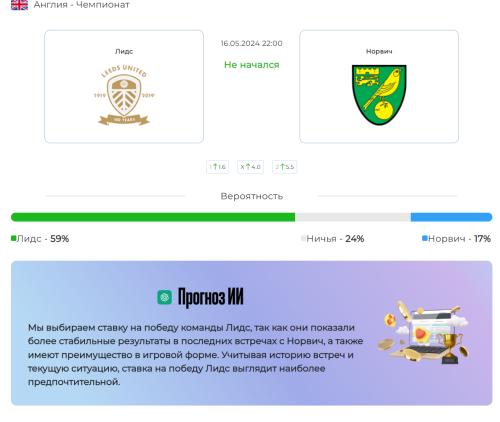Viewport: 500px width, 422px height.
Task: Click the gray Ничья legend square
Action: pos(303,238)
